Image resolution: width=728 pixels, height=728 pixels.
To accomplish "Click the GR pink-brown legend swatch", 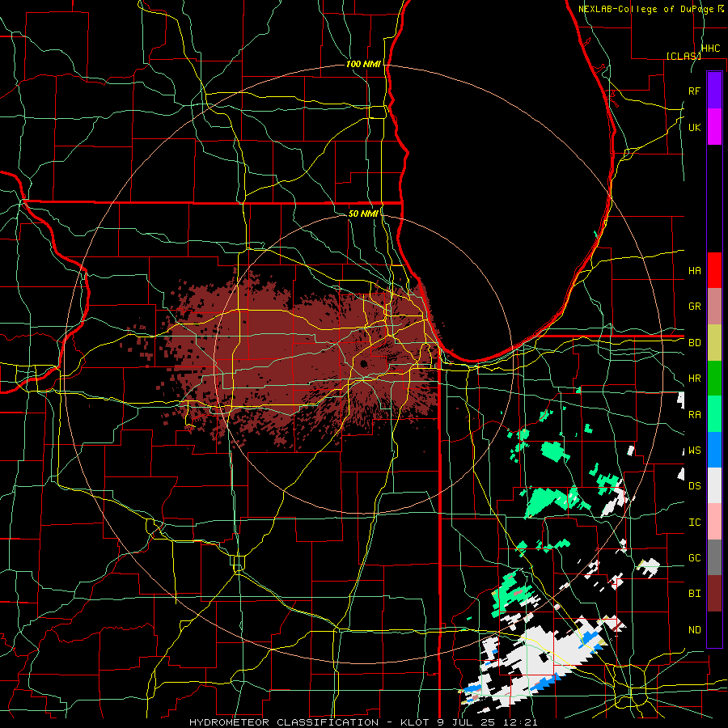I will (714, 307).
